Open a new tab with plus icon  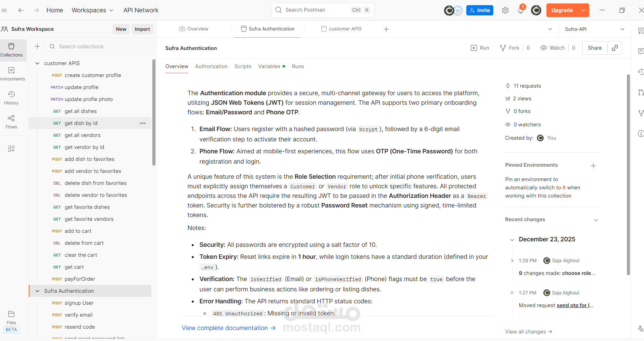click(x=386, y=29)
